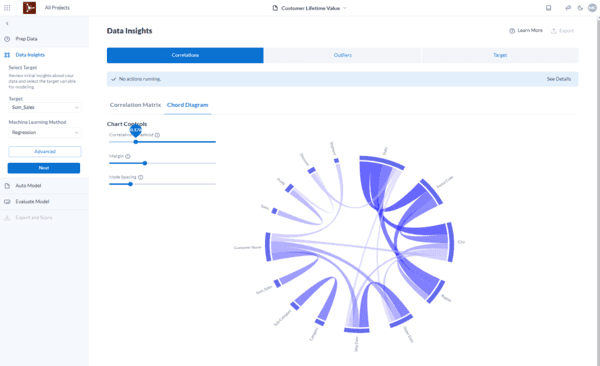Select the Segment node arc
Screen dimensions: 600x366
[336, 161]
